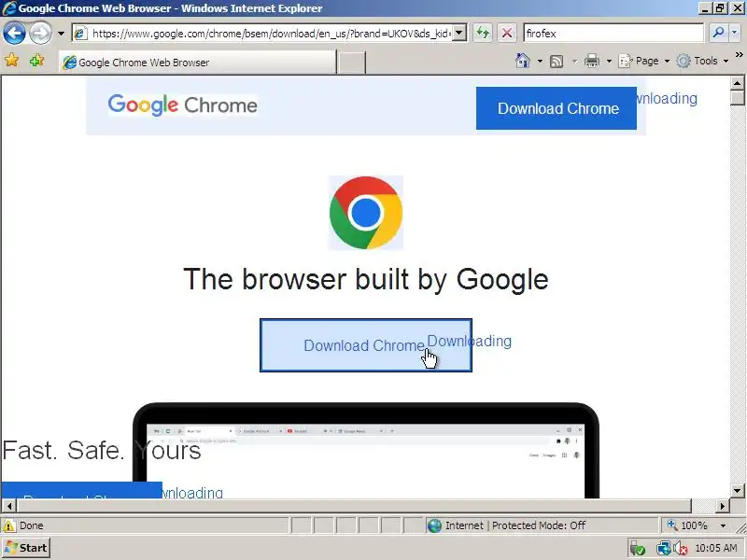Viewport: 747px width, 560px height.
Task: Refresh the page with the green arrows
Action: [483, 34]
